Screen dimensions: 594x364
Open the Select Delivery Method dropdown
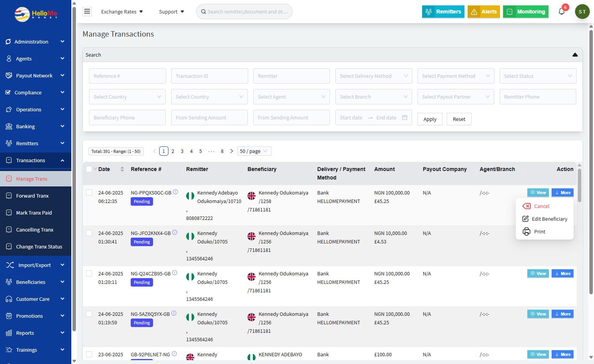pyautogui.click(x=374, y=76)
